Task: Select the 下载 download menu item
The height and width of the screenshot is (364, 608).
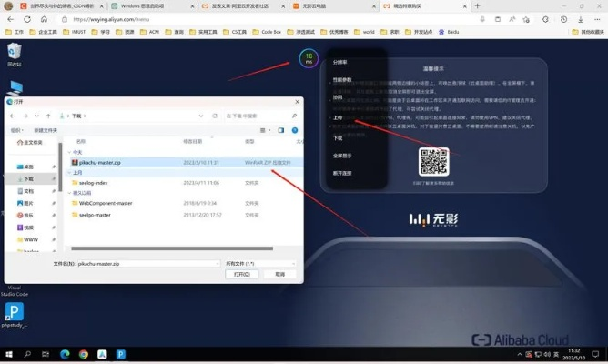Action: pos(338,138)
